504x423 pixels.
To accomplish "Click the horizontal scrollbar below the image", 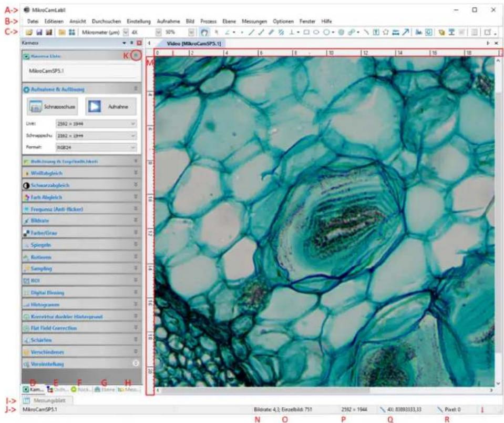I will [324, 390].
